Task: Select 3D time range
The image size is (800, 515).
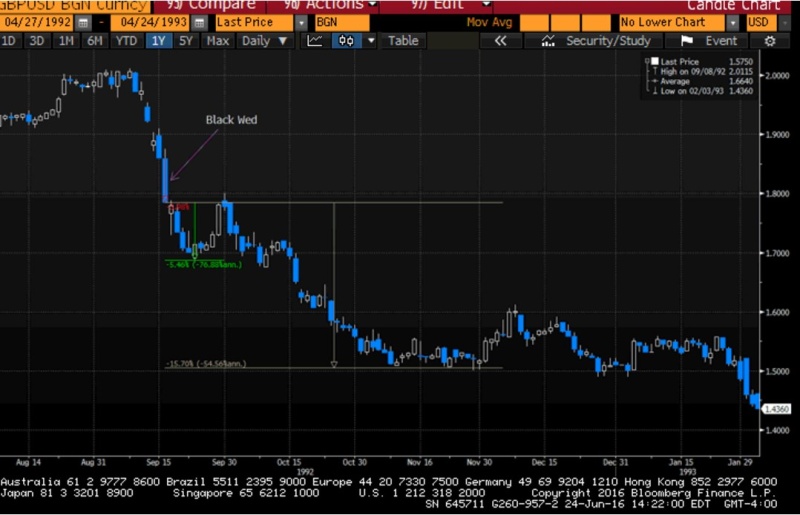Action: [36, 41]
